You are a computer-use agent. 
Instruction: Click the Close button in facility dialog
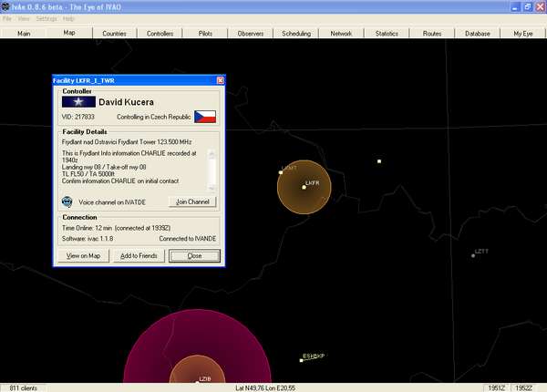(x=195, y=255)
